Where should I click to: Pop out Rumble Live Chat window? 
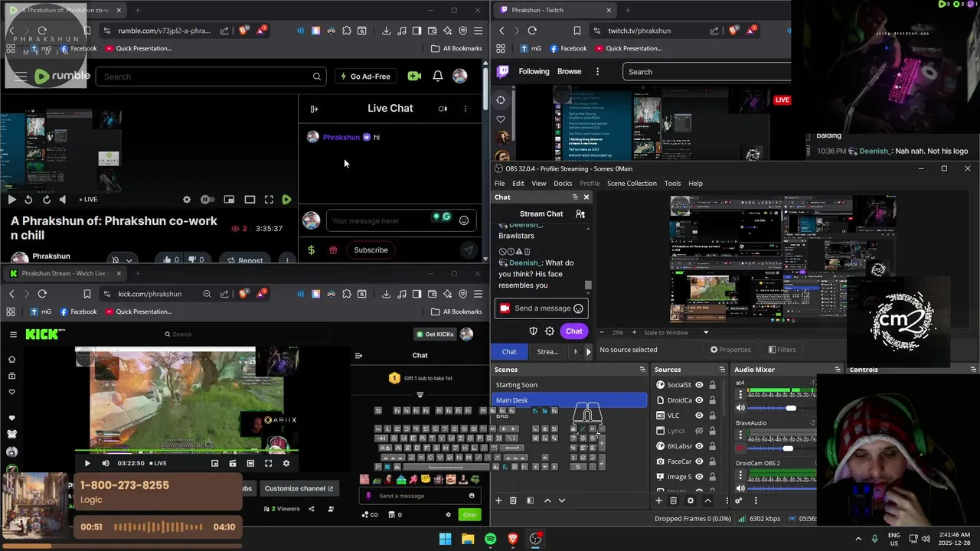(443, 109)
